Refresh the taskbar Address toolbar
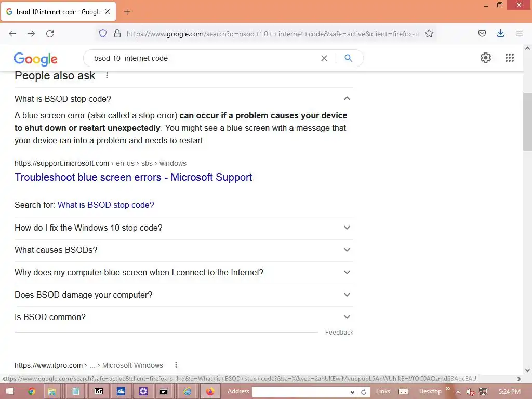Screen dimensions: 532x399 click(363, 392)
